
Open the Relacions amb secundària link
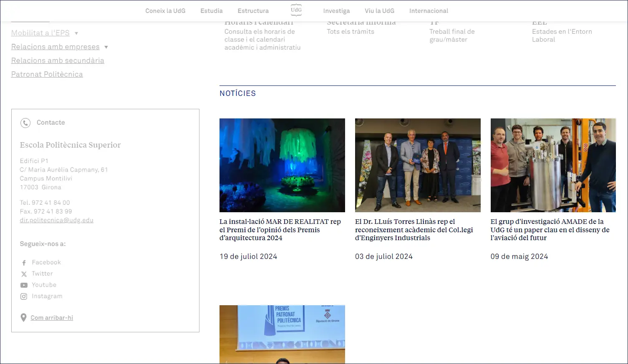pyautogui.click(x=58, y=60)
